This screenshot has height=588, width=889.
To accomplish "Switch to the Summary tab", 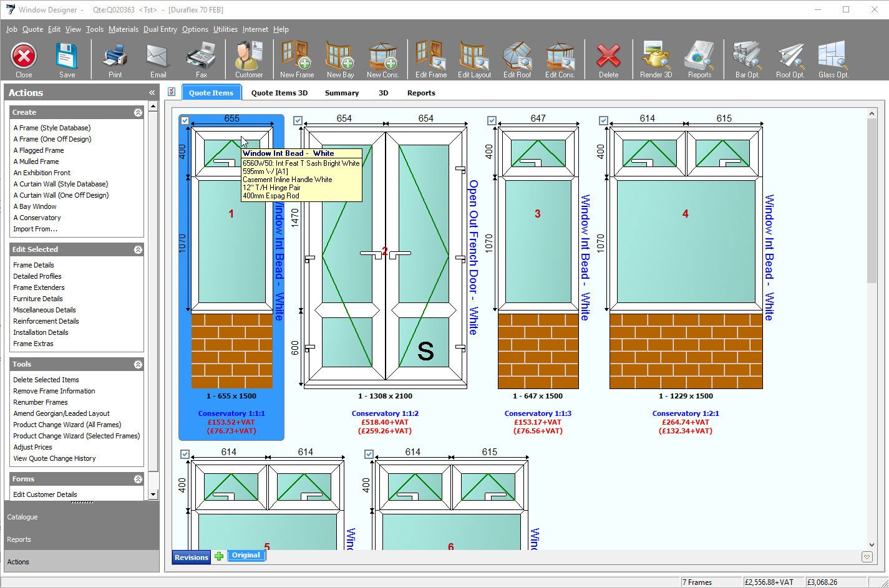I will [341, 92].
